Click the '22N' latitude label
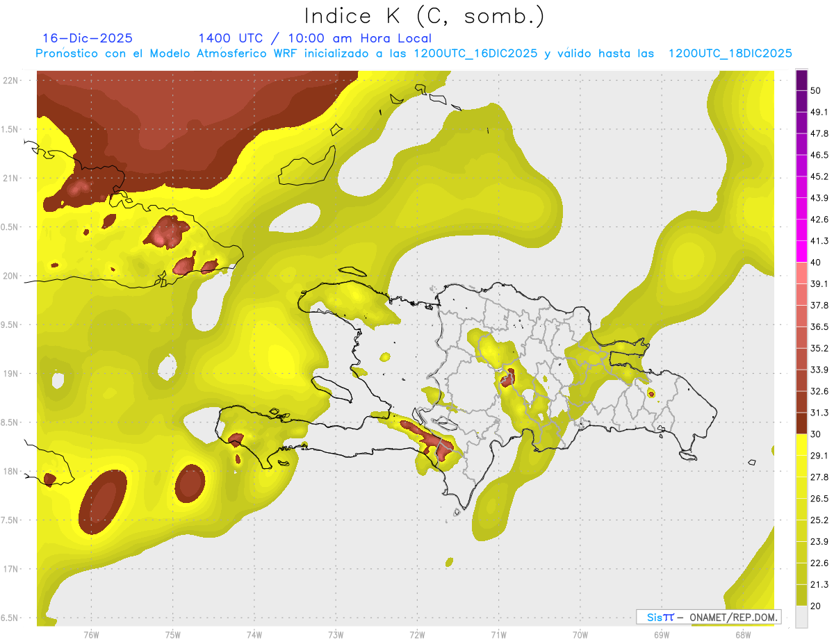Viewport: 834px width, 644px height. (10, 81)
